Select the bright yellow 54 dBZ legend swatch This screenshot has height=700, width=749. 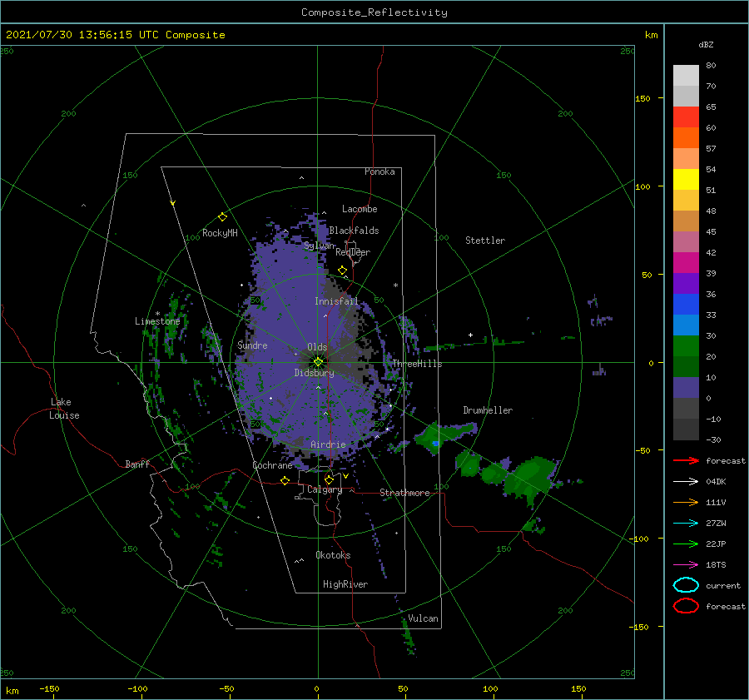tap(686, 180)
